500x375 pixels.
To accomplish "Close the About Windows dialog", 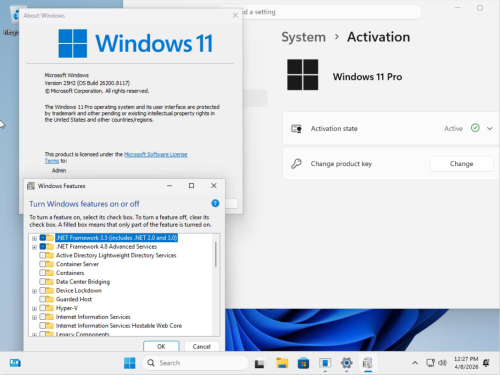I will coord(235,15).
